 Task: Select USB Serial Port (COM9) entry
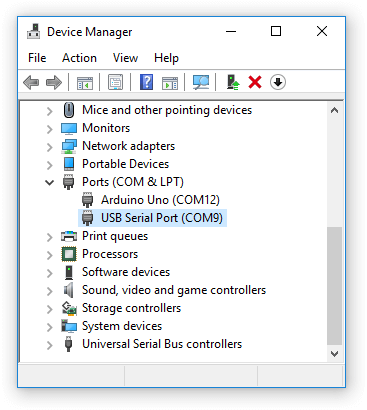(162, 218)
